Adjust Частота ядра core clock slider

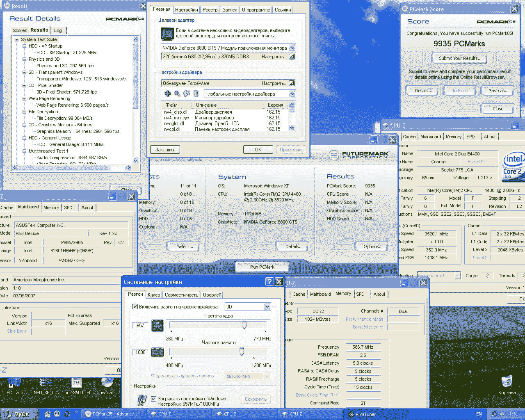[x=244, y=325]
